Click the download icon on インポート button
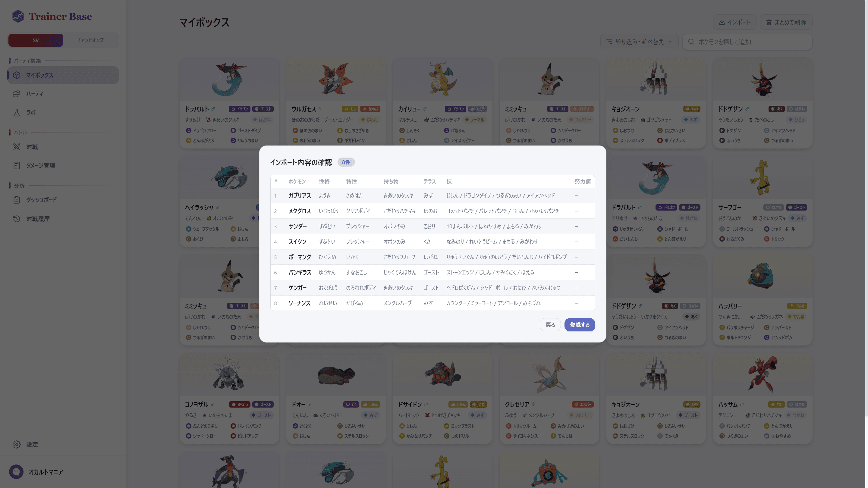The height and width of the screenshot is (488, 868). (x=722, y=22)
